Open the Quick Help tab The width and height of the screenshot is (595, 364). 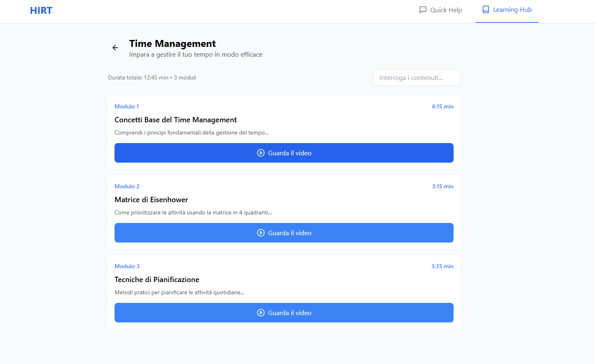pos(441,10)
